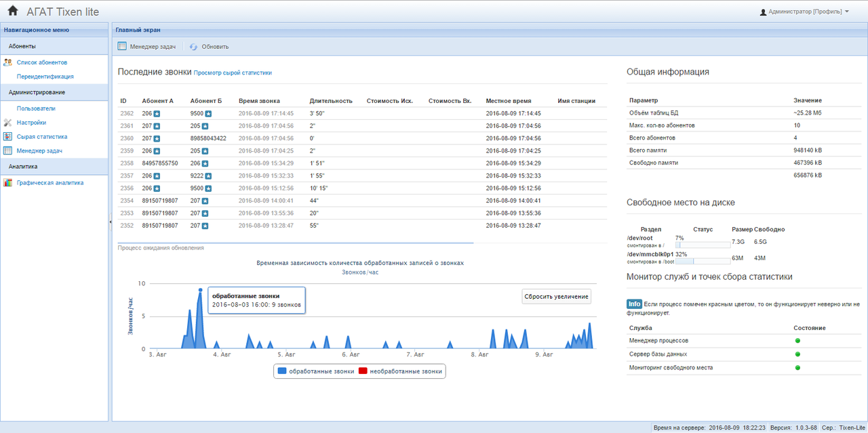Click the Менеджер задач toolbar icon
868x433 pixels.
(x=122, y=47)
